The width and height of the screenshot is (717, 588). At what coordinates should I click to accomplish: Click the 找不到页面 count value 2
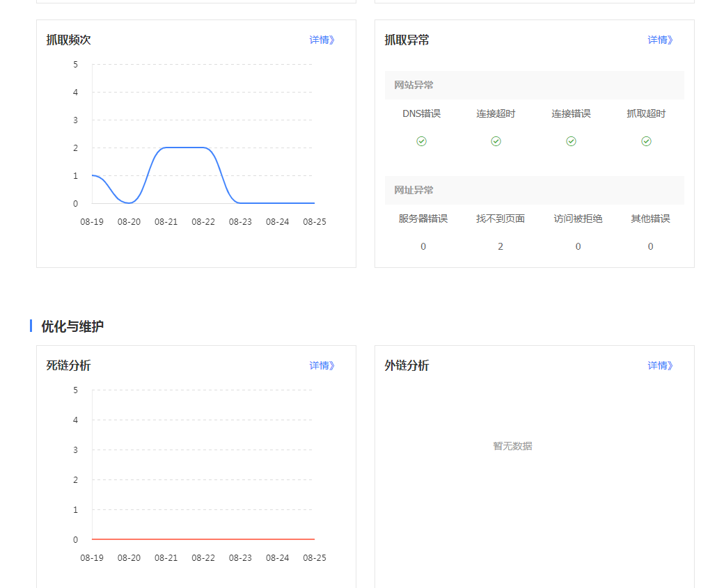pyautogui.click(x=501, y=246)
